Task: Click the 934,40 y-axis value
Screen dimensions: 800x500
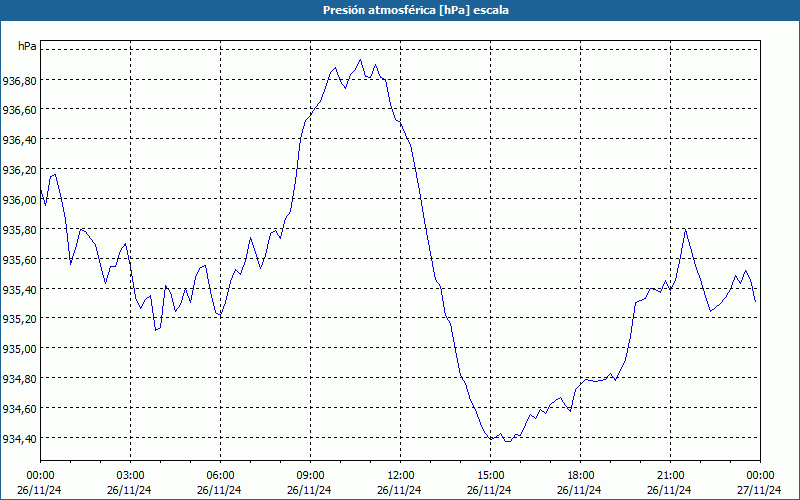Action: tap(19, 438)
